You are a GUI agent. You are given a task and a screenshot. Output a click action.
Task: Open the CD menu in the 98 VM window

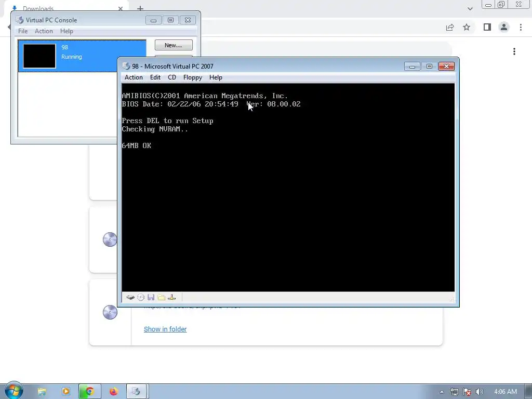pyautogui.click(x=172, y=77)
